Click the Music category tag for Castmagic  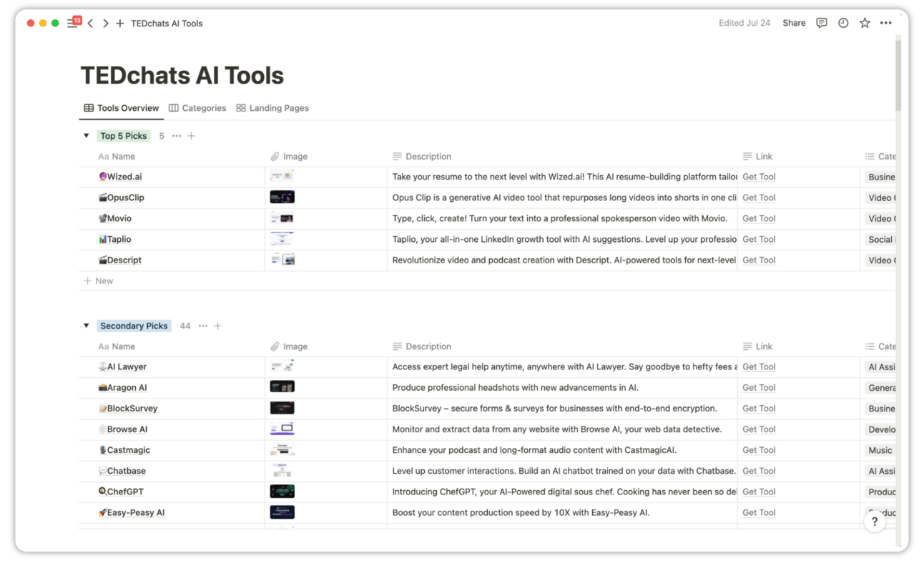click(880, 450)
